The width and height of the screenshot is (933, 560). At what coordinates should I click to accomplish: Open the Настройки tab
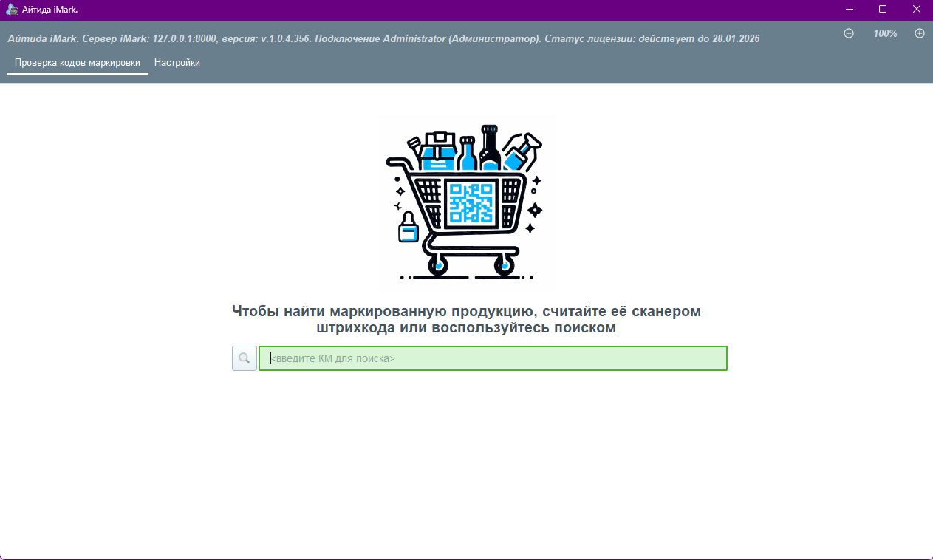click(x=177, y=63)
